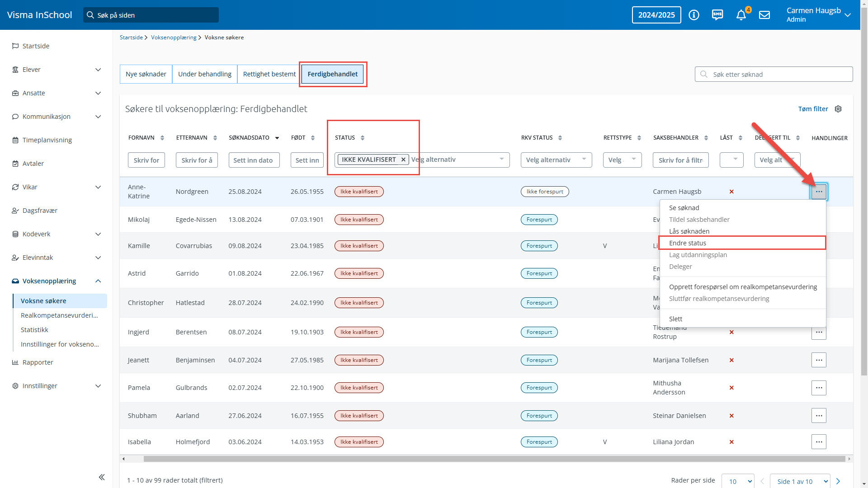This screenshot has width=868, height=488.
Task: Sort table by Søknadsdato column
Action: click(277, 138)
